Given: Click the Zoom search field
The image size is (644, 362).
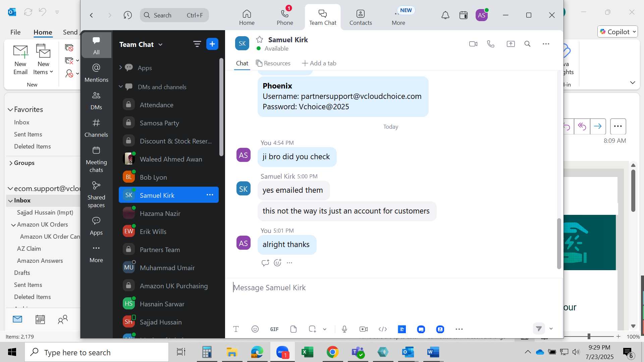Looking at the screenshot, I should point(174,15).
